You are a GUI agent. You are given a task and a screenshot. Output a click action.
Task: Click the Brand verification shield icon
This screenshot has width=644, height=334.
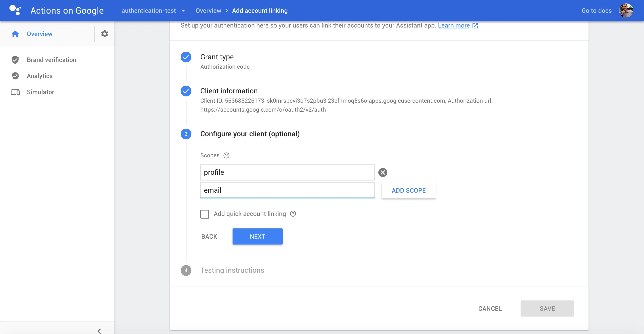(x=15, y=60)
